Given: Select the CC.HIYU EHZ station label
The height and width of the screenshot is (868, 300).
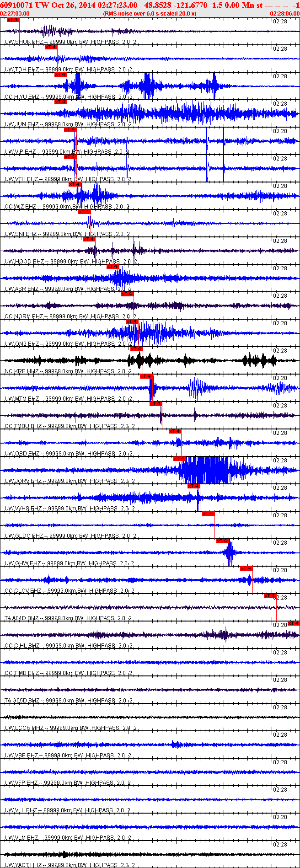Looking at the screenshot, I should (23, 97).
